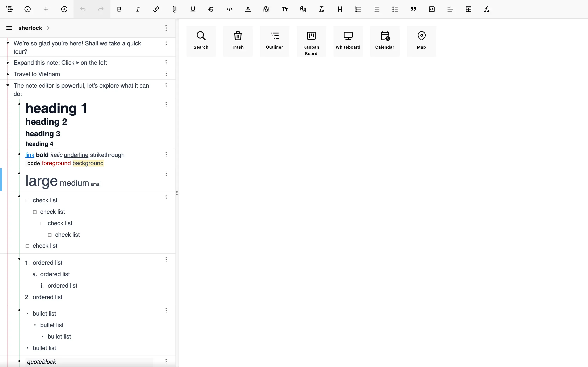Check the last check list box
Screen dimensions: 588x367
tap(28, 246)
